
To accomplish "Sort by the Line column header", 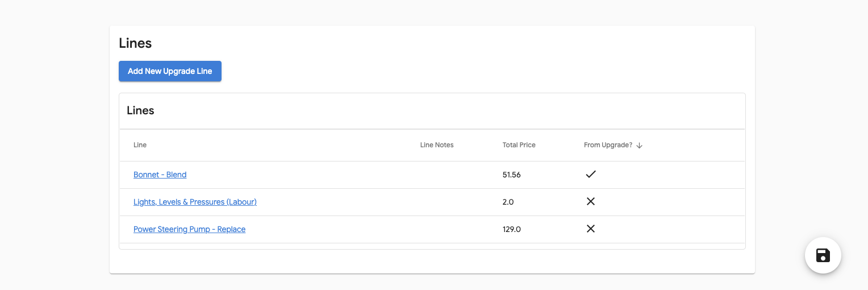I will click(x=140, y=145).
